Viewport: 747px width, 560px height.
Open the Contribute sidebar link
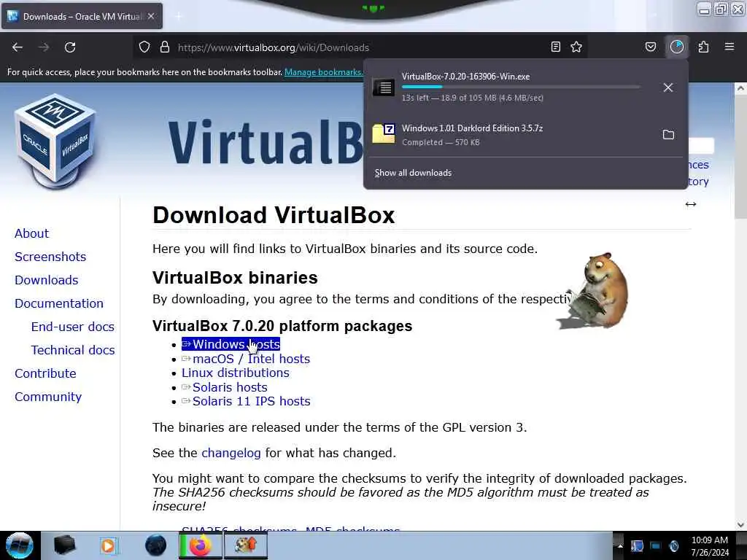click(x=45, y=373)
